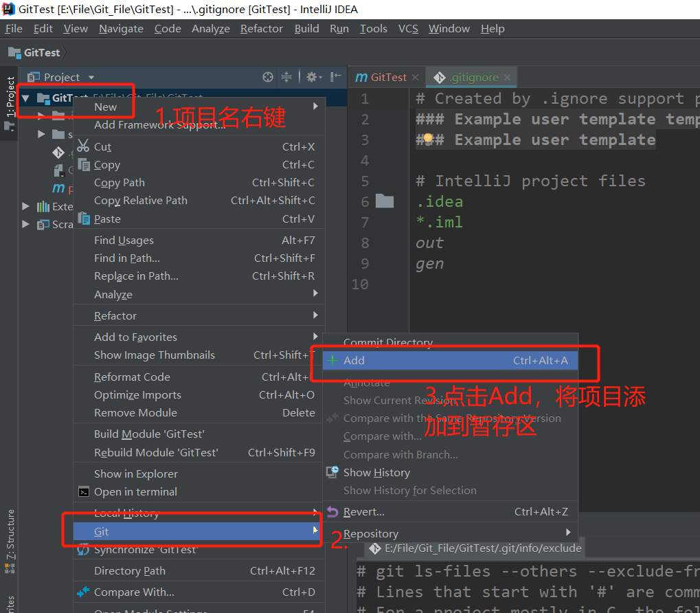Click the Paste clipboard icon
This screenshot has width=700, height=613.
point(84,219)
